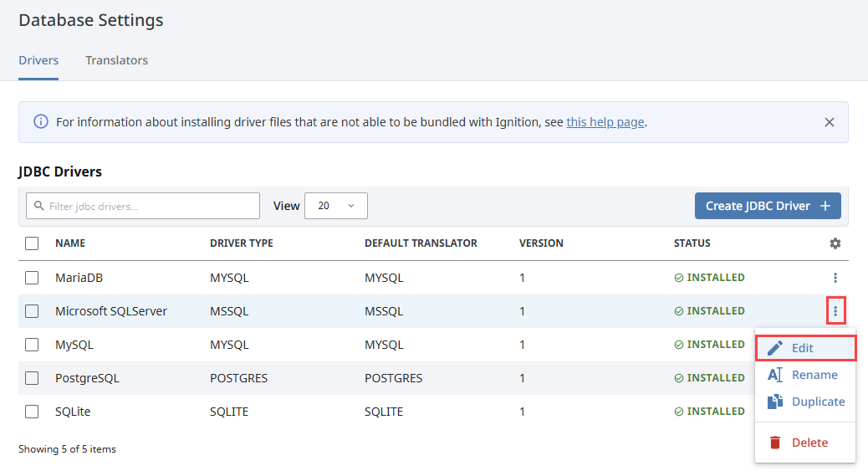Check the PostgreSQL row checkbox
The image size is (868, 476).
coord(32,378)
